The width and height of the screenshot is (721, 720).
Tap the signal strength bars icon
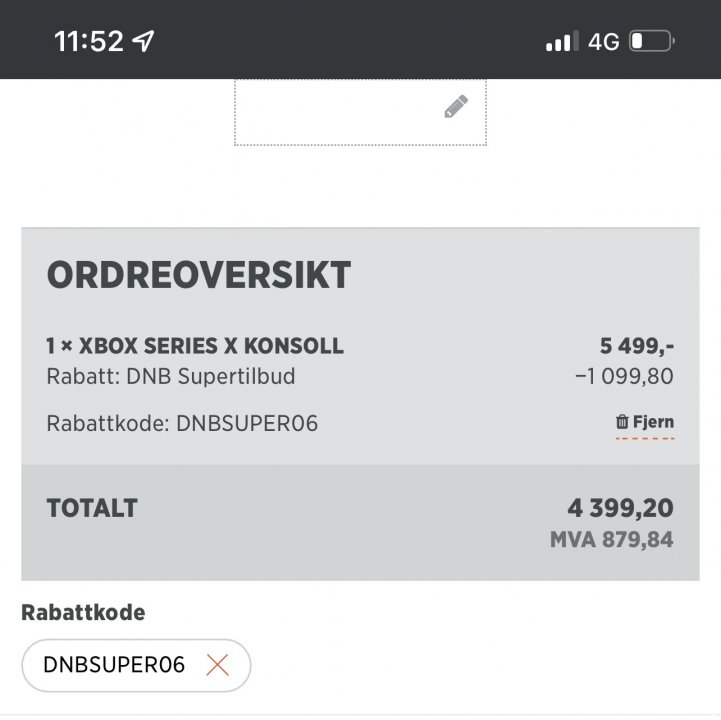coord(562,42)
